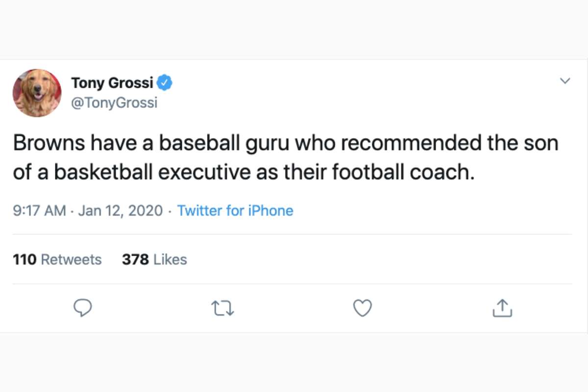Screen dimensions: 588x392
Task: Open the share upload icon
Action: click(502, 308)
